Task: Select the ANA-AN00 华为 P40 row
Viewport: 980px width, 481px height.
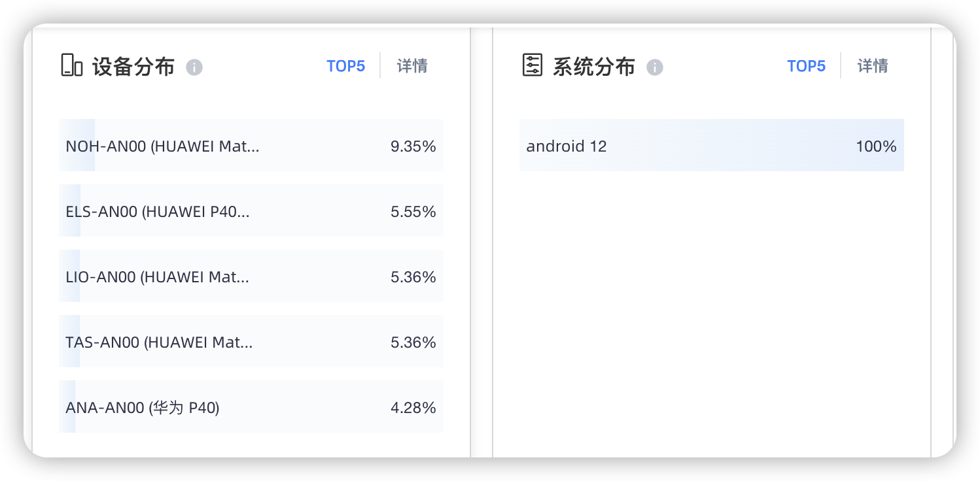Action: click(x=251, y=406)
